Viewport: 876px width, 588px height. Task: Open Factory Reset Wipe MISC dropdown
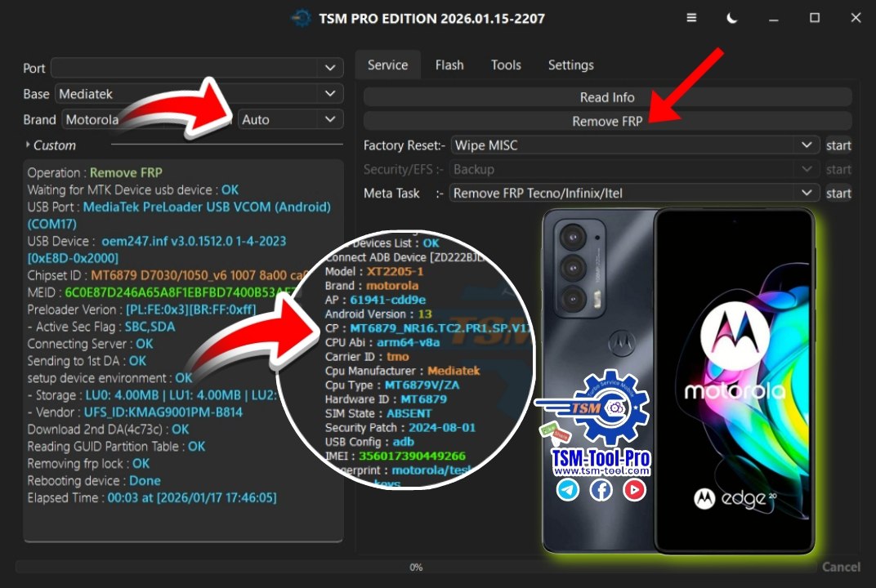tap(635, 145)
